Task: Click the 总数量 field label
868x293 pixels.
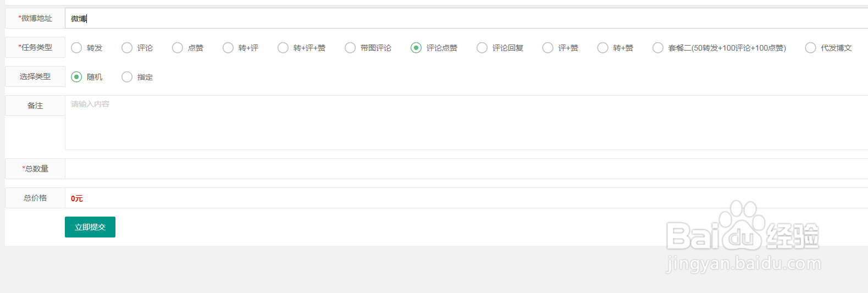Action: point(35,169)
